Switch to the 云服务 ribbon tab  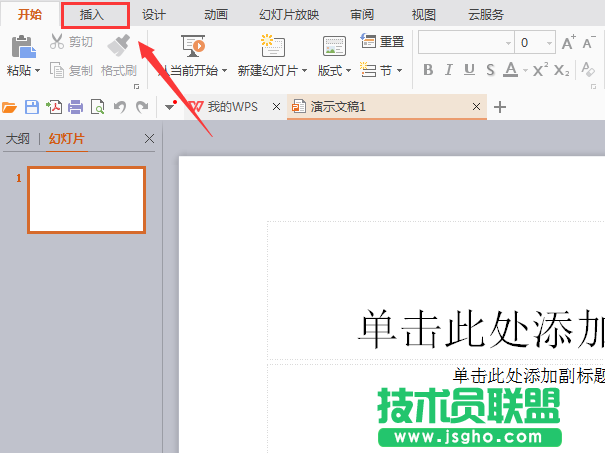[486, 15]
